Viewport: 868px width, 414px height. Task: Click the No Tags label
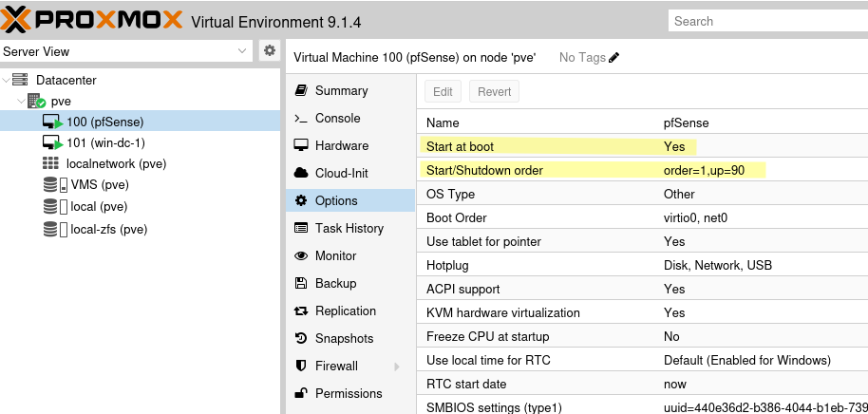pyautogui.click(x=582, y=58)
